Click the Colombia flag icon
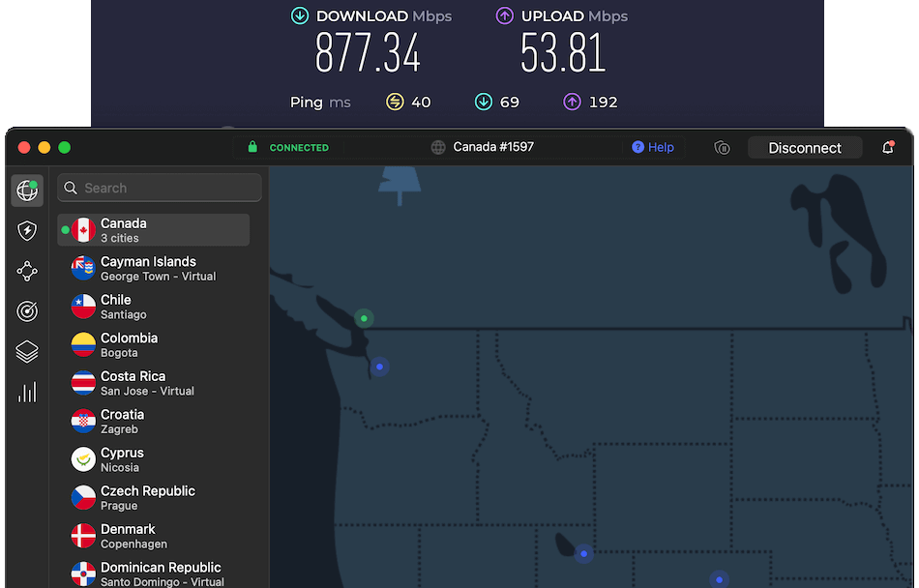The width and height of the screenshot is (919, 588). click(83, 345)
